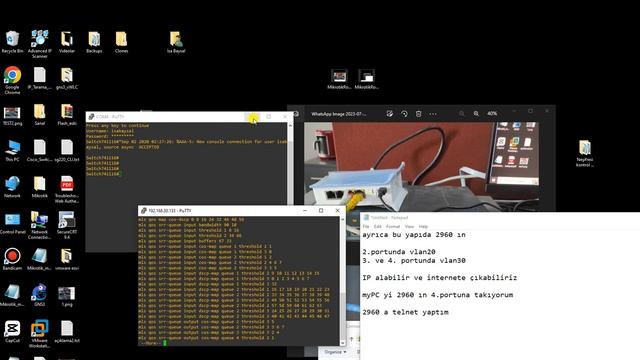
Task: Click the line '3. ve 4. portunda vlan30'
Action: [x=414, y=260]
